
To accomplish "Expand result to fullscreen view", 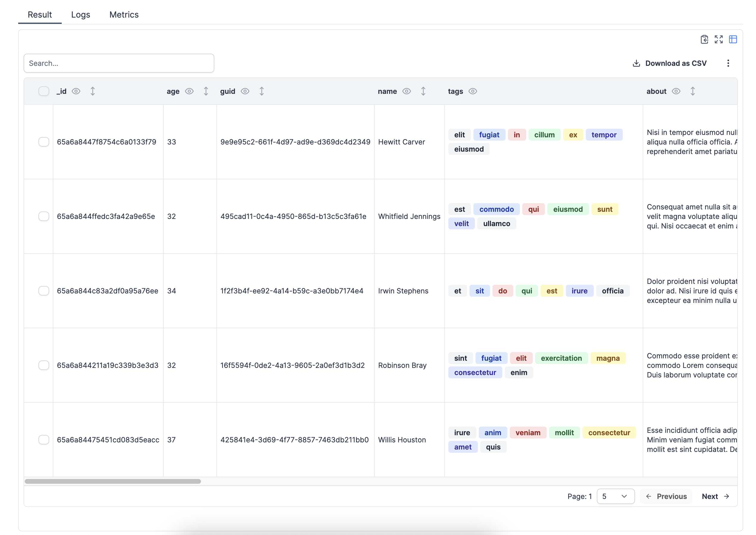I will click(718, 40).
